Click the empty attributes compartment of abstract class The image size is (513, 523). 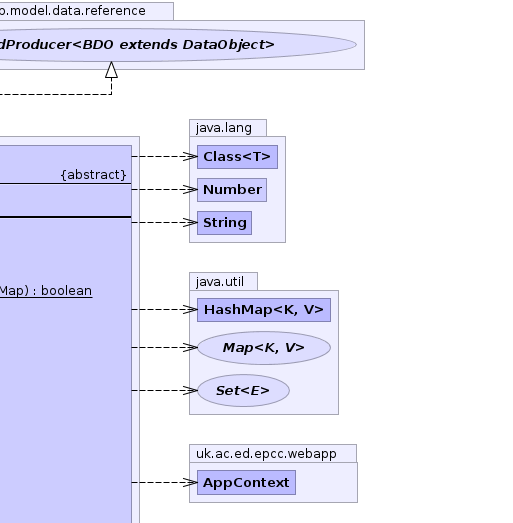66,200
